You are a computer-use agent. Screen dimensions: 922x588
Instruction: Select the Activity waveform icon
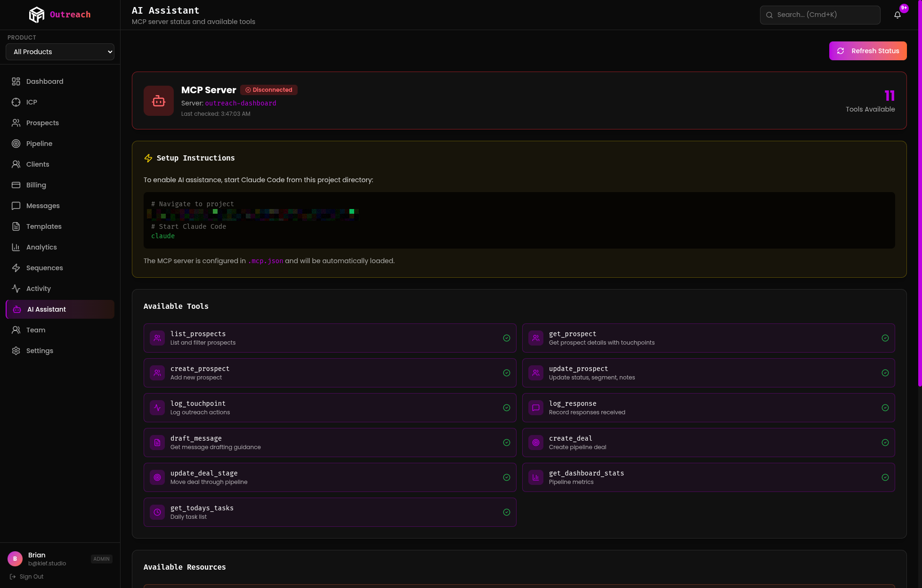click(16, 288)
